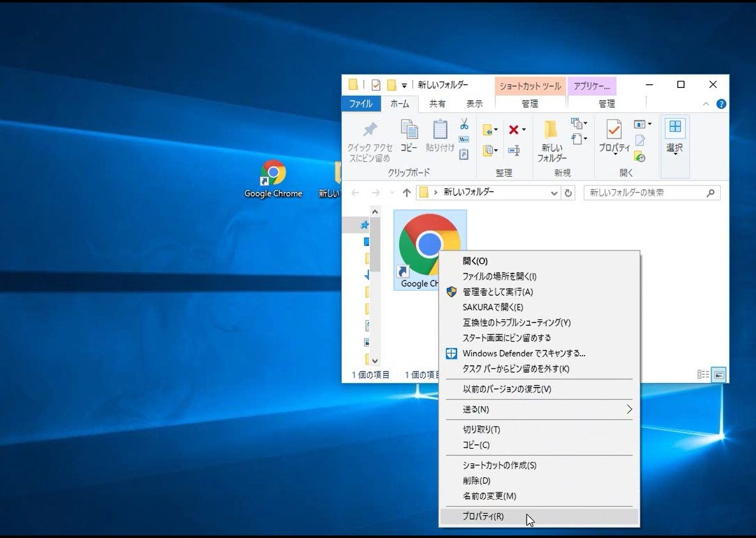Open Manage tab under Application Tools
The image size is (756, 538).
pyautogui.click(x=607, y=104)
